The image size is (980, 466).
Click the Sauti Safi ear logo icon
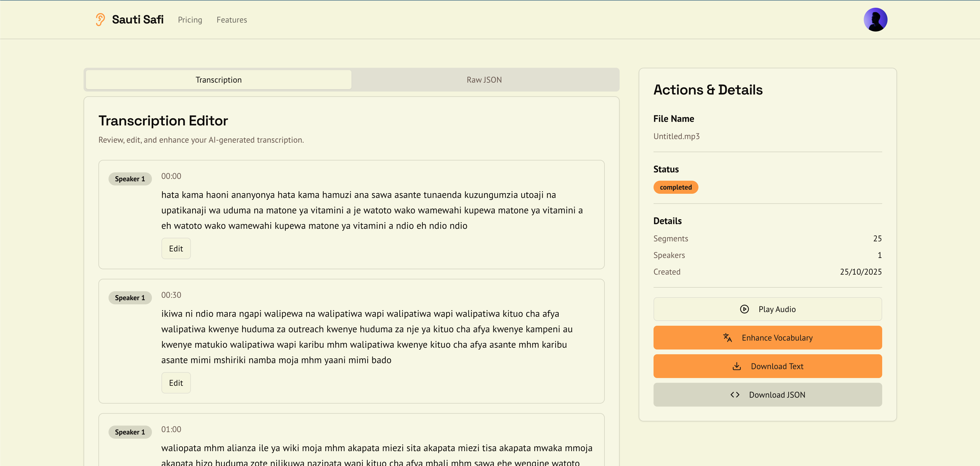[100, 19]
